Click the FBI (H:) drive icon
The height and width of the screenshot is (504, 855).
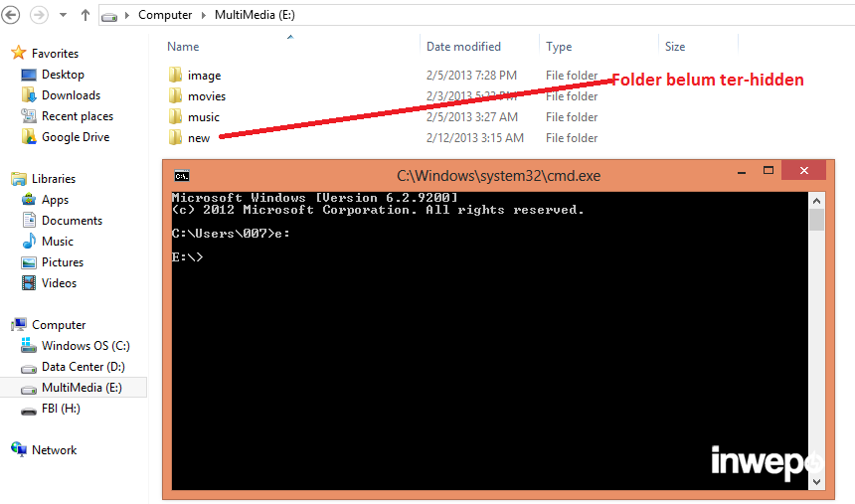tap(29, 411)
